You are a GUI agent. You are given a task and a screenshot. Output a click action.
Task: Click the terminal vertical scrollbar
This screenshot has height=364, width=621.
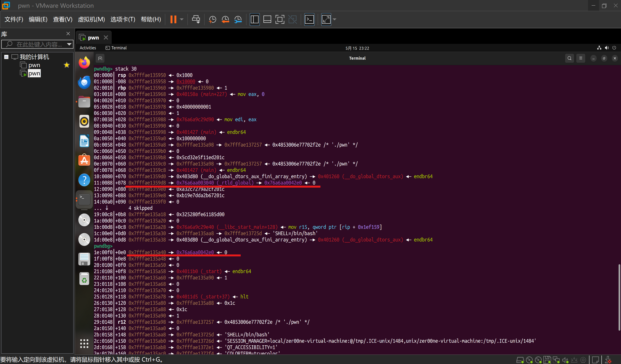point(619,297)
